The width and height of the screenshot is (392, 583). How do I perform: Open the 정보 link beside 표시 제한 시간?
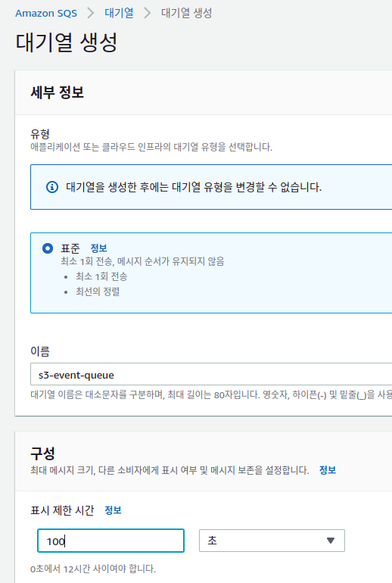point(113,510)
